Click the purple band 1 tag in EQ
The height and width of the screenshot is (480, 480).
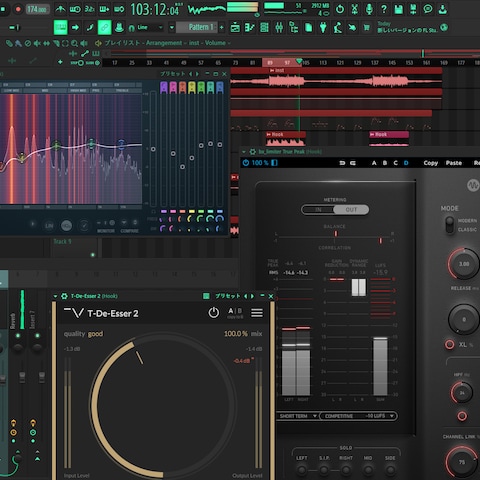click(x=164, y=87)
